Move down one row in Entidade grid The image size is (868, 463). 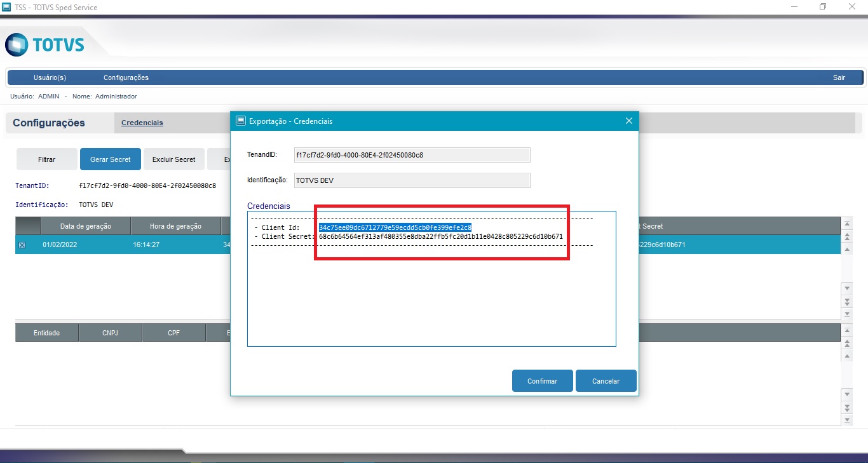pos(846,394)
